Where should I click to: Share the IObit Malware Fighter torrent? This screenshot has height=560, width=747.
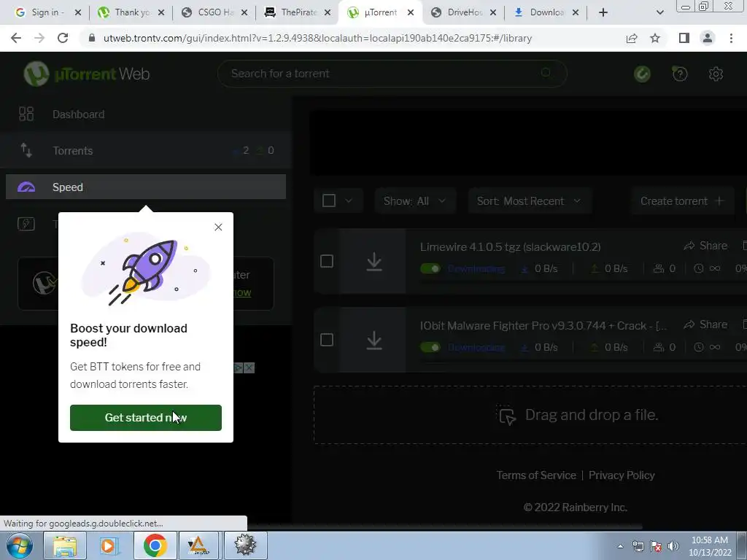[705, 324]
